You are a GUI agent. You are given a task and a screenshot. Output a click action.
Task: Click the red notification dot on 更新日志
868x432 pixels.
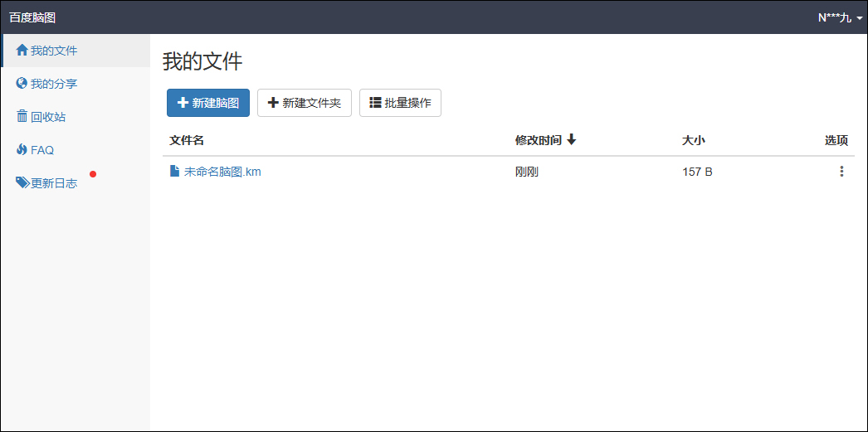tap(93, 174)
